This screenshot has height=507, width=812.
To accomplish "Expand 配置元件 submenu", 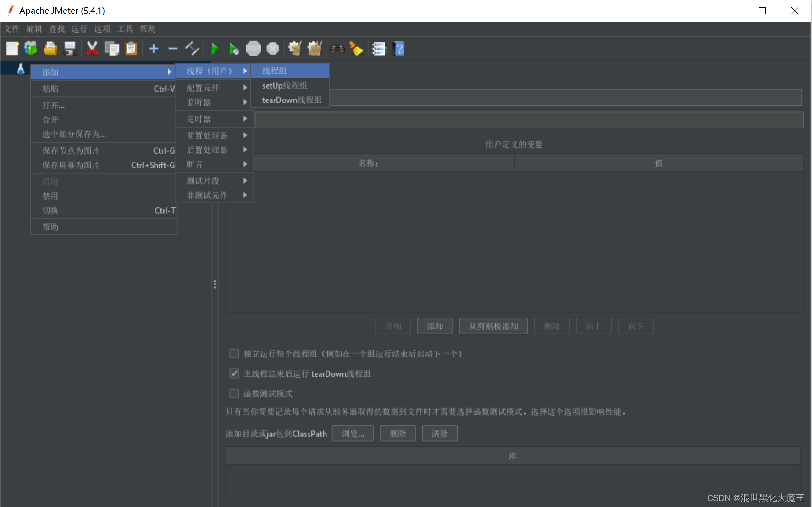I will (x=214, y=88).
